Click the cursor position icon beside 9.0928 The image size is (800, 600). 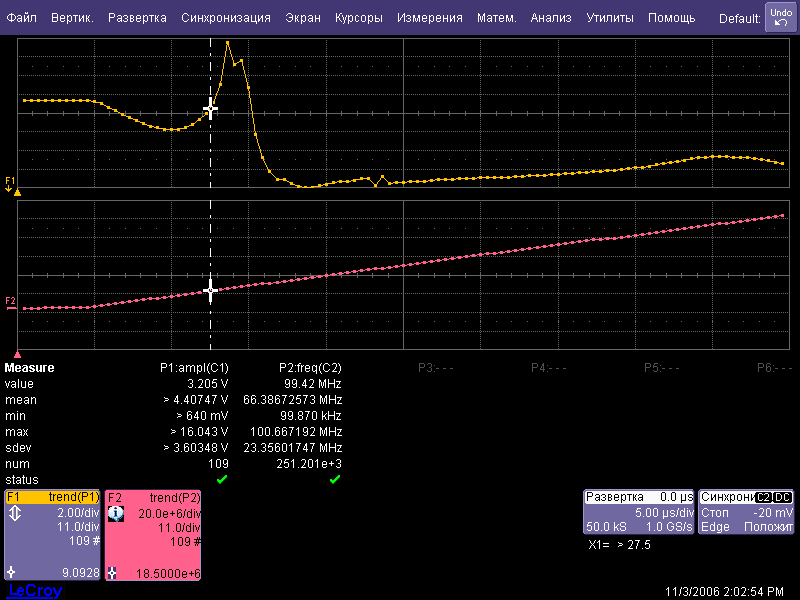[11, 573]
